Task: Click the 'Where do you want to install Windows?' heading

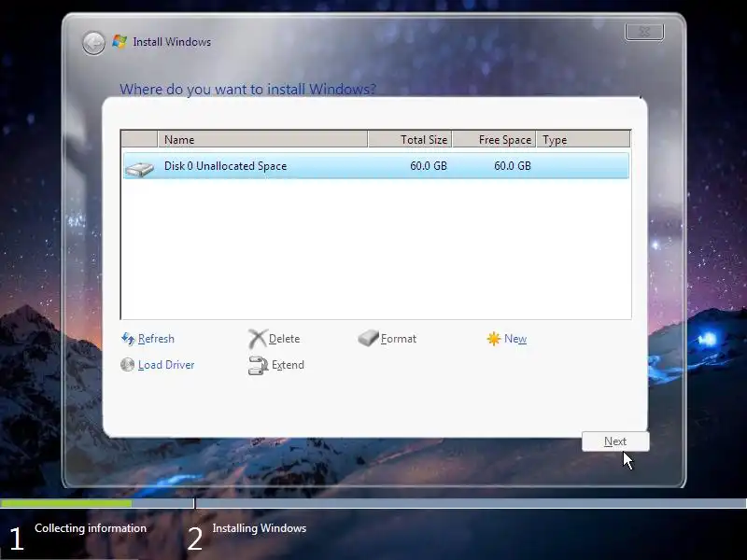Action: coord(247,89)
